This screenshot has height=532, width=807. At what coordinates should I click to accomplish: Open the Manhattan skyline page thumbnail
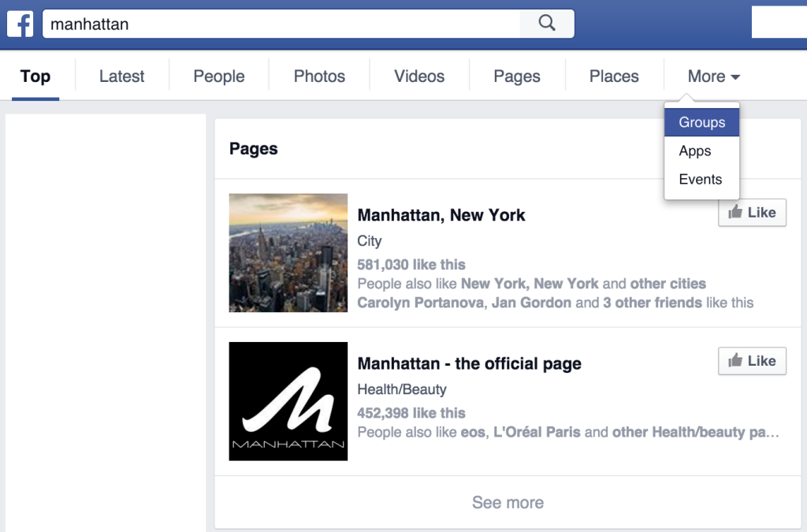pos(288,253)
